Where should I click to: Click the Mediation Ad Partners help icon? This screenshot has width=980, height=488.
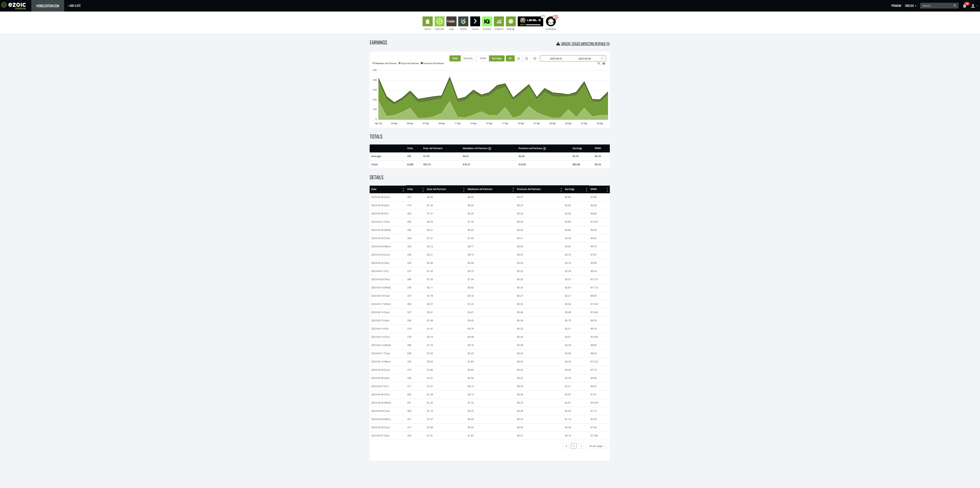coord(490,148)
